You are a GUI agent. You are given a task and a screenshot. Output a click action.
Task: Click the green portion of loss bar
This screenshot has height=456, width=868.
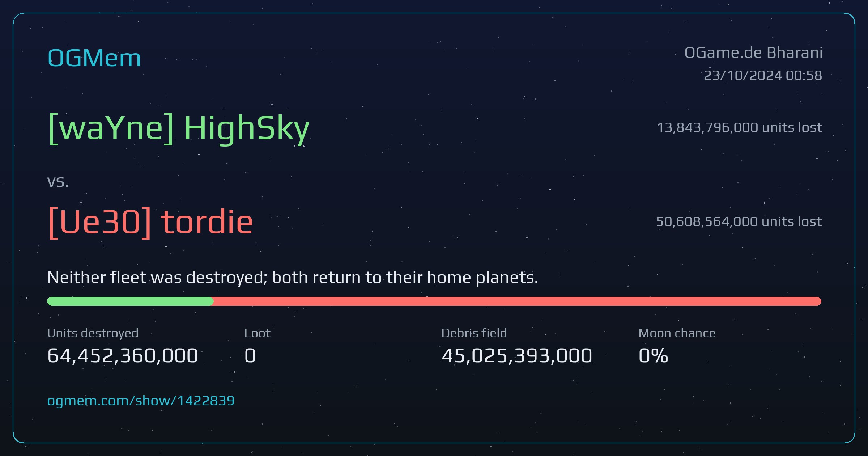click(x=130, y=301)
